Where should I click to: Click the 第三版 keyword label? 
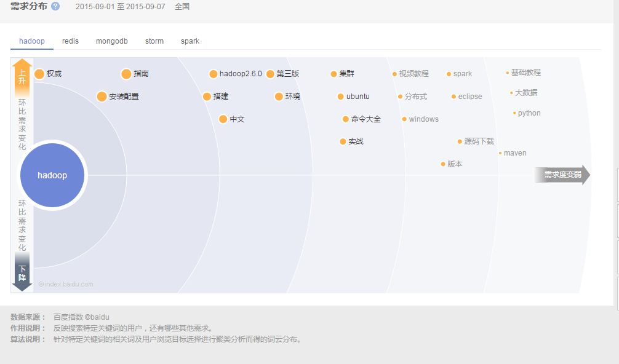pos(288,74)
